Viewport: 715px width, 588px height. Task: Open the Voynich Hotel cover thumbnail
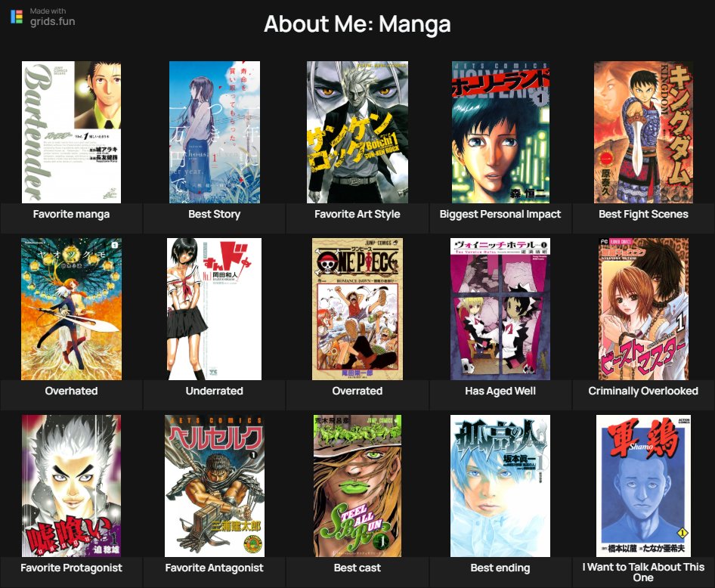[500, 309]
